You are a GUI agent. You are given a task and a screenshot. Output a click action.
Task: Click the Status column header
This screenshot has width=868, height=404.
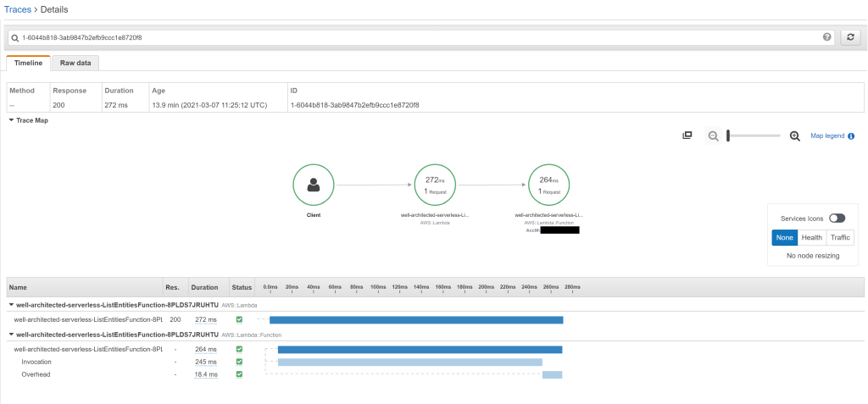pyautogui.click(x=242, y=288)
